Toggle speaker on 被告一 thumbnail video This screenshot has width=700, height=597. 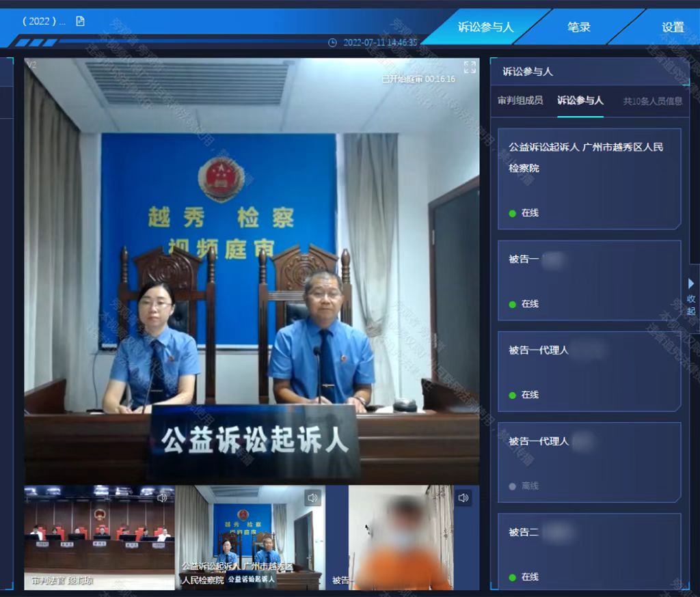(463, 498)
